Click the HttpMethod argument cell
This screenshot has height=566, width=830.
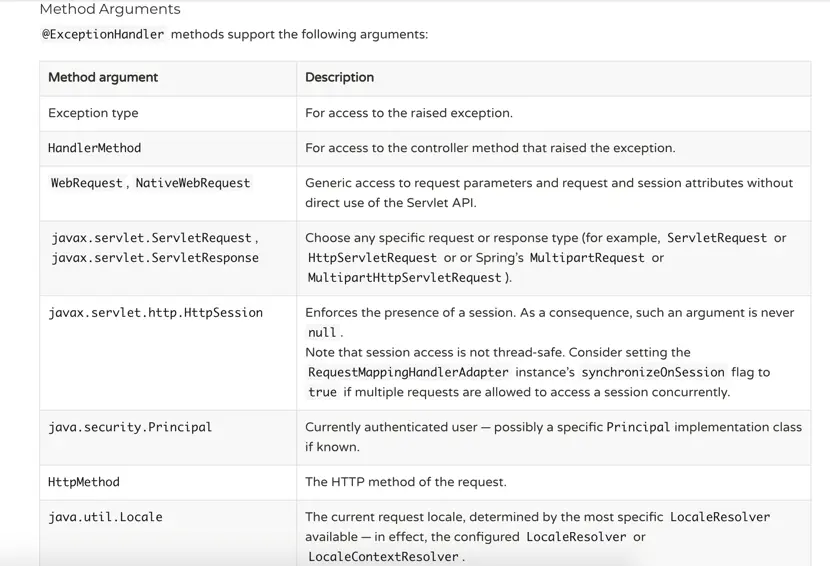coord(84,482)
